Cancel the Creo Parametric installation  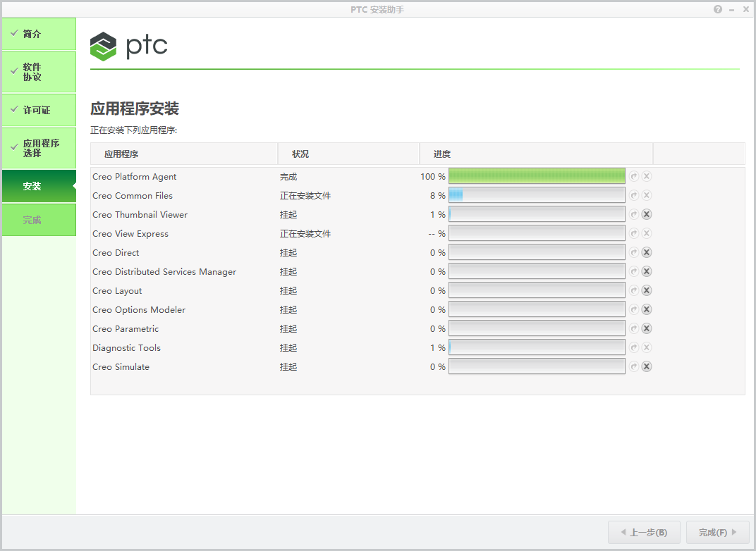[647, 328]
